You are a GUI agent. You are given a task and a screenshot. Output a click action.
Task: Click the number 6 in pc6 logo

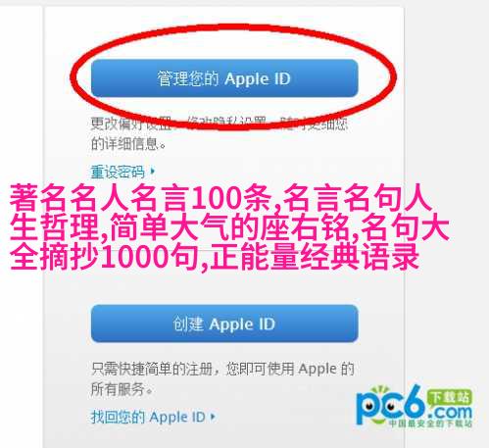pyautogui.click(x=415, y=403)
